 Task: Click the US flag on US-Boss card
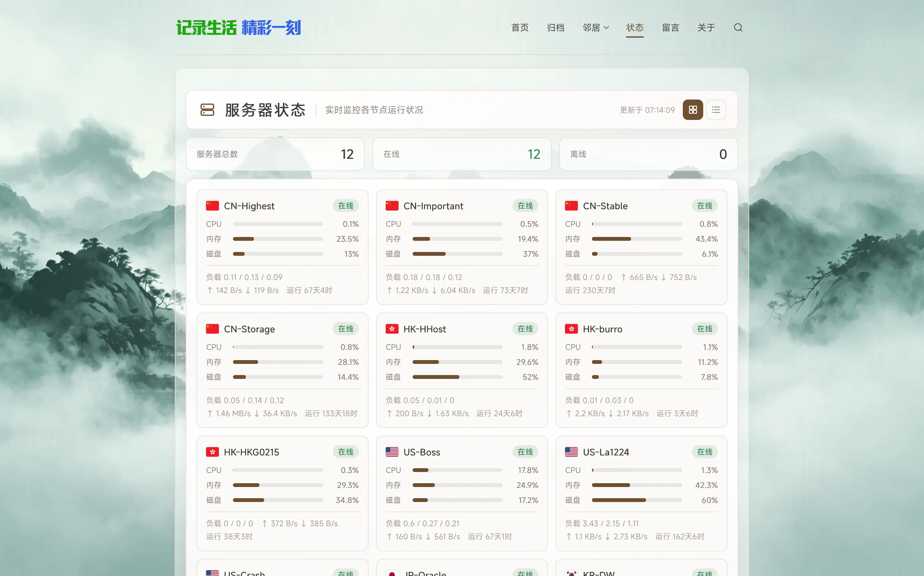pos(392,452)
